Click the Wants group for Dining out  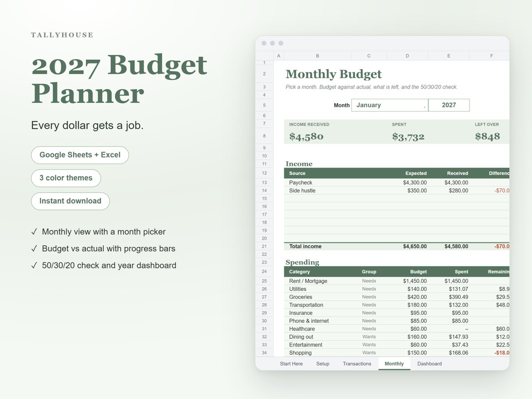point(369,337)
